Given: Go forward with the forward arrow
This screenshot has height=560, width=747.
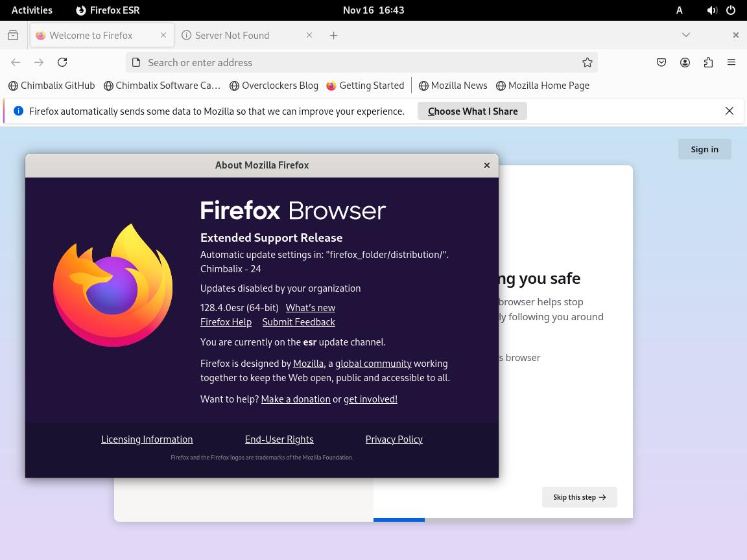Looking at the screenshot, I should [x=39, y=62].
